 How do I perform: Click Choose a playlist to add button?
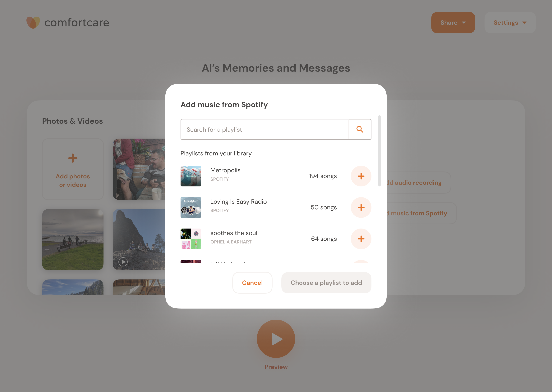(326, 283)
